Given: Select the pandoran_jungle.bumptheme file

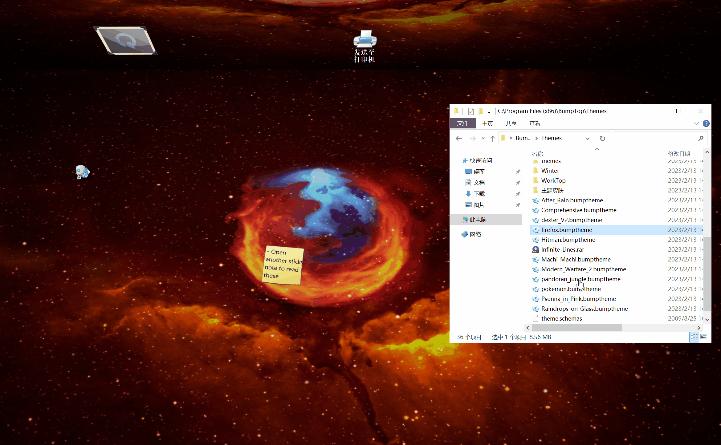Looking at the screenshot, I should (581, 279).
